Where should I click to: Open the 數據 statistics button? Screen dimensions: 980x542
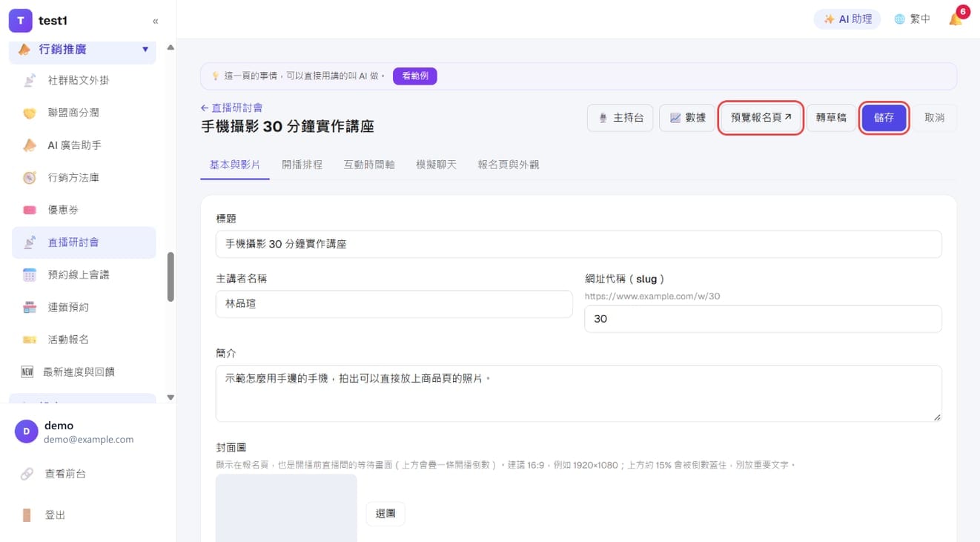[x=687, y=118]
